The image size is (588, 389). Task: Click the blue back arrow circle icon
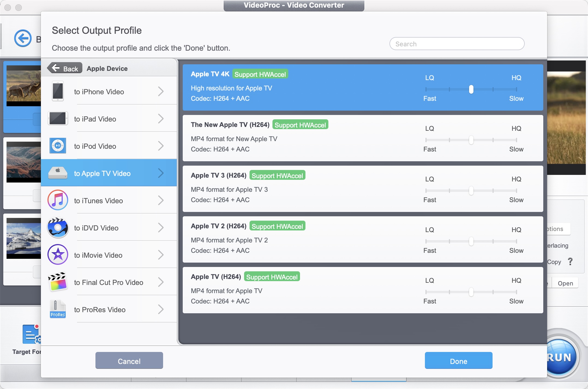23,38
